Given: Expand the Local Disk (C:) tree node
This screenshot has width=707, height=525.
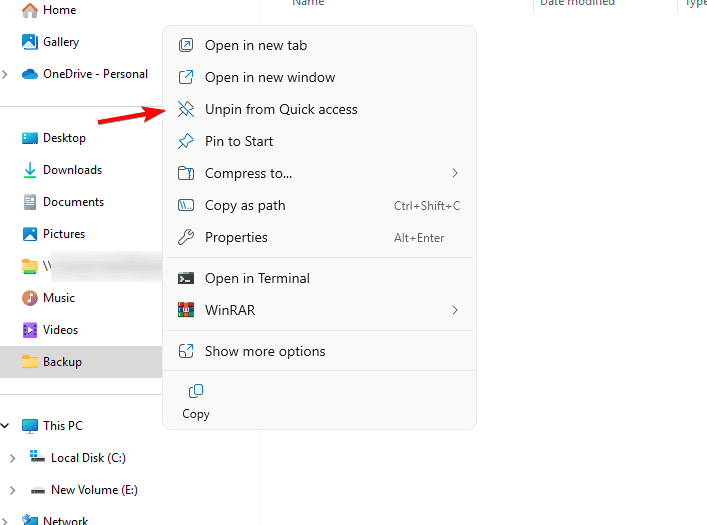Looking at the screenshot, I should [12, 458].
